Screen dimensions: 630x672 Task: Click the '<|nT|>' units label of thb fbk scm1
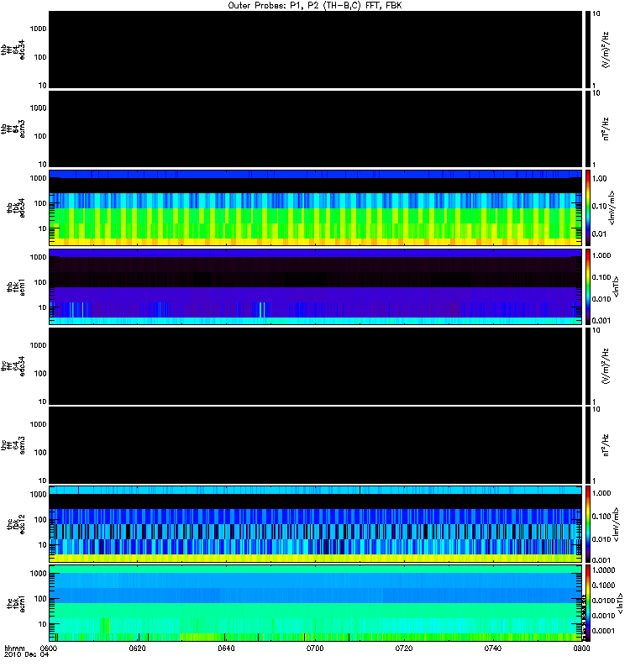(x=616, y=287)
